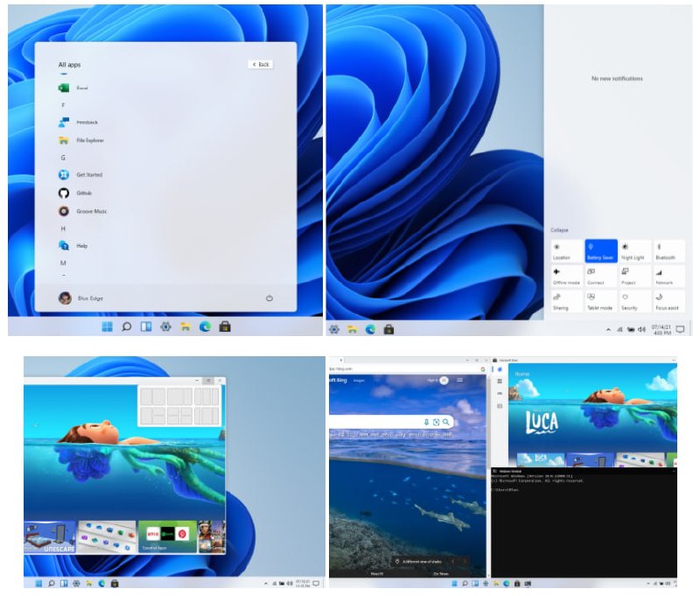Viewport: 700px width, 596px height.
Task: Open the Apps icon in the Microsoft Store sidebar
Action: coord(500,382)
